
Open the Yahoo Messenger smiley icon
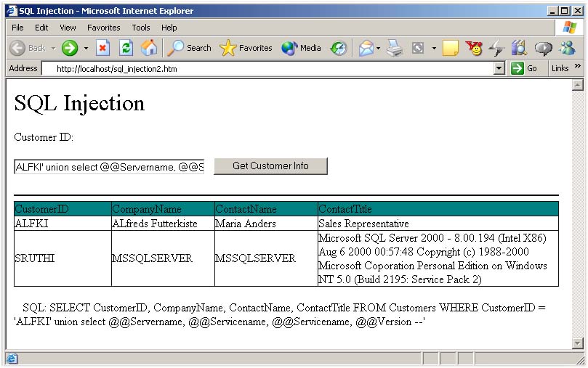474,48
